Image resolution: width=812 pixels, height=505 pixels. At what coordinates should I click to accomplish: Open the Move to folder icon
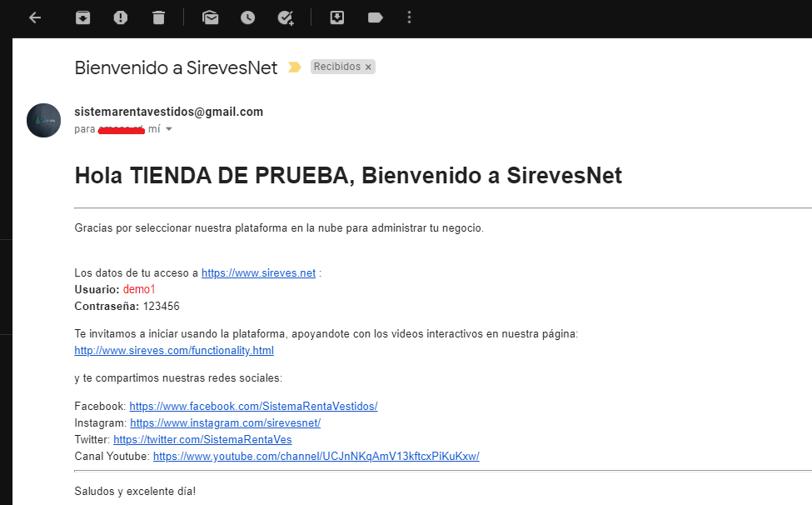point(336,17)
